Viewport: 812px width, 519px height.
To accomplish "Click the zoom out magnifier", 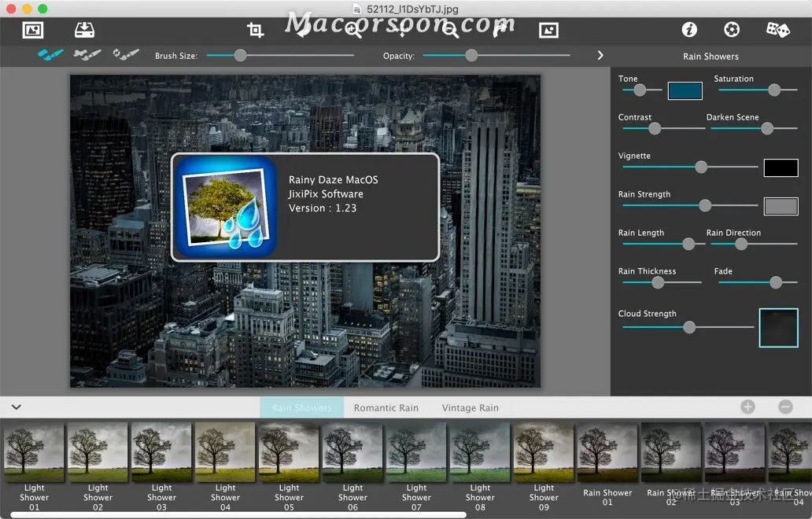I will (451, 30).
